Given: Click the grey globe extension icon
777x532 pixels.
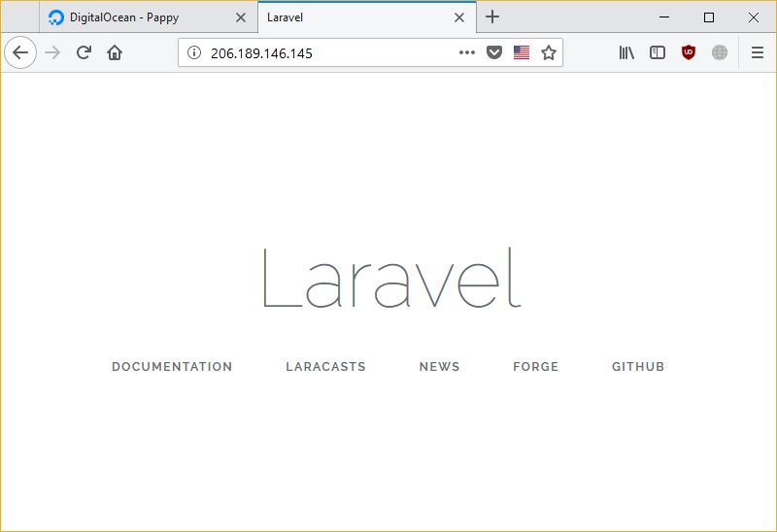Looking at the screenshot, I should 720,52.
